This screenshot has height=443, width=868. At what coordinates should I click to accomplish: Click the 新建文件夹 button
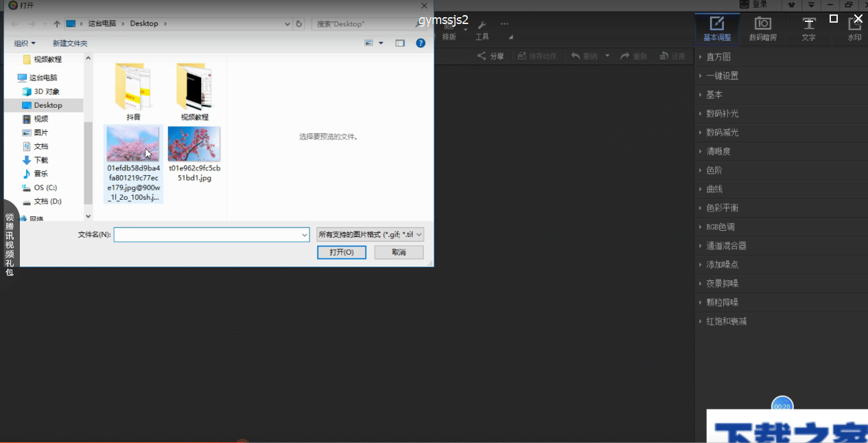70,43
